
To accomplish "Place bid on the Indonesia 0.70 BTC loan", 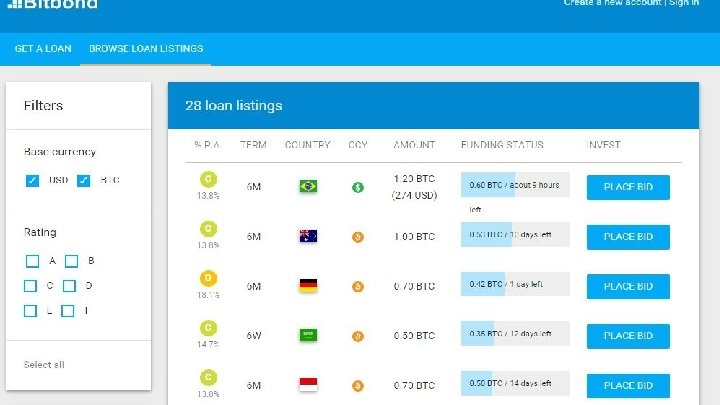I will click(x=628, y=386).
